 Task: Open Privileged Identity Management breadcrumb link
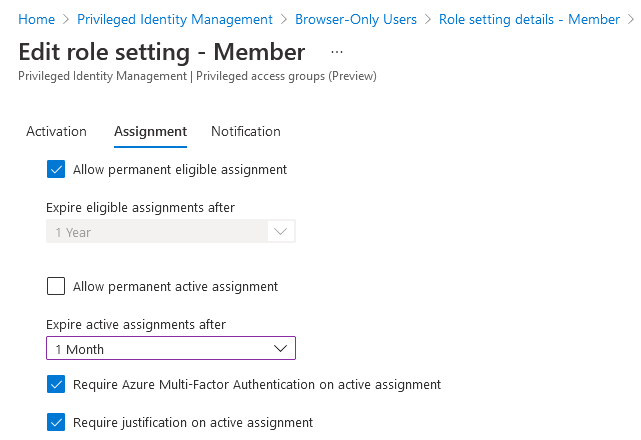point(175,19)
